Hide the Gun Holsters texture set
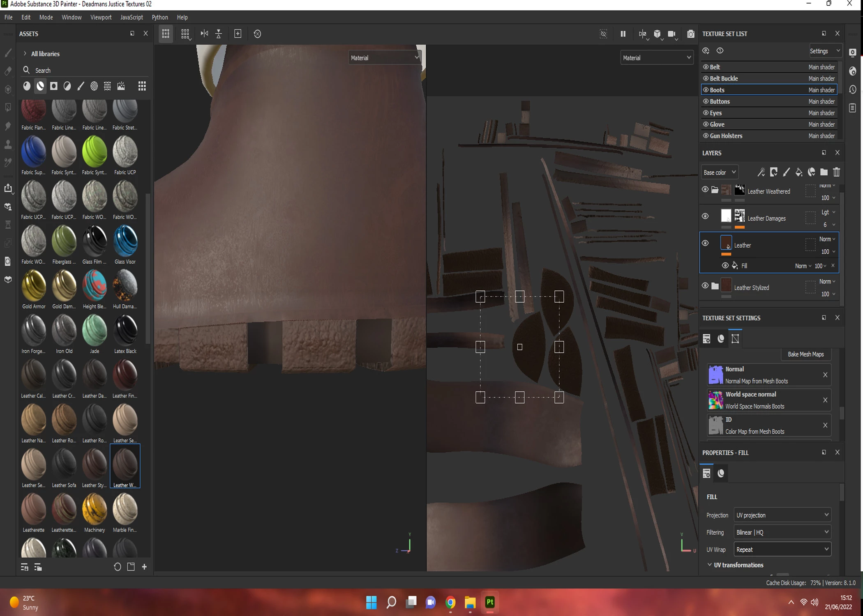This screenshot has width=863, height=616. (706, 136)
